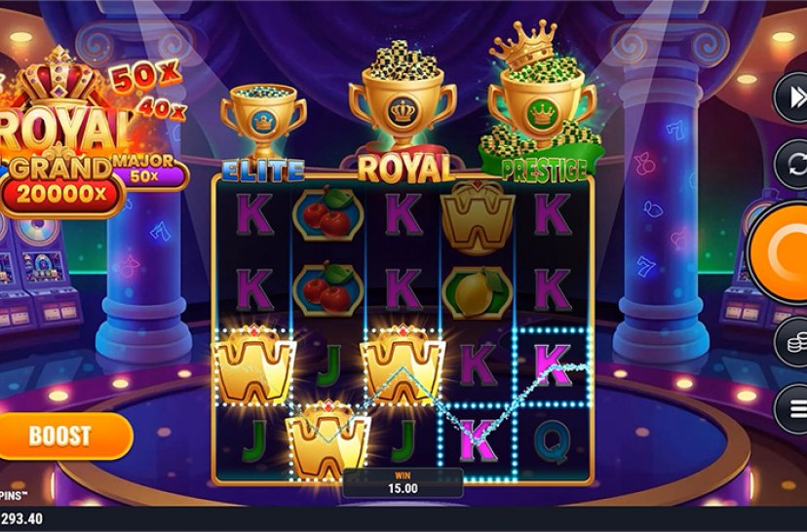Select the Major 50x jackpot label
Image resolution: width=807 pixels, height=532 pixels.
pyautogui.click(x=145, y=170)
